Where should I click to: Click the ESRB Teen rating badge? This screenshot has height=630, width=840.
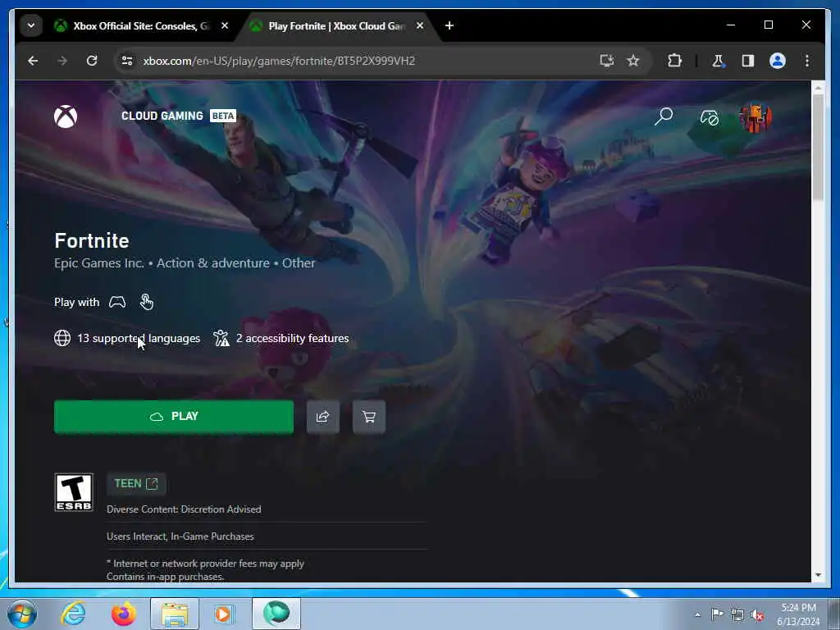point(74,492)
